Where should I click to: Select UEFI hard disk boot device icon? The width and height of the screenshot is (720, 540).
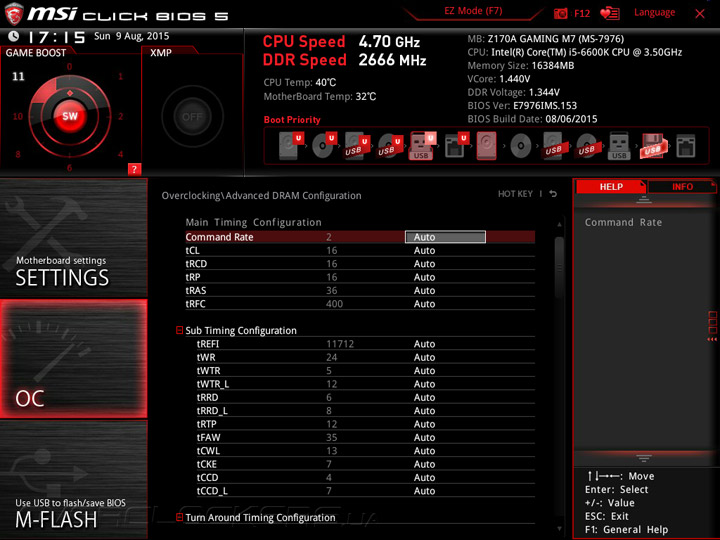(291, 145)
